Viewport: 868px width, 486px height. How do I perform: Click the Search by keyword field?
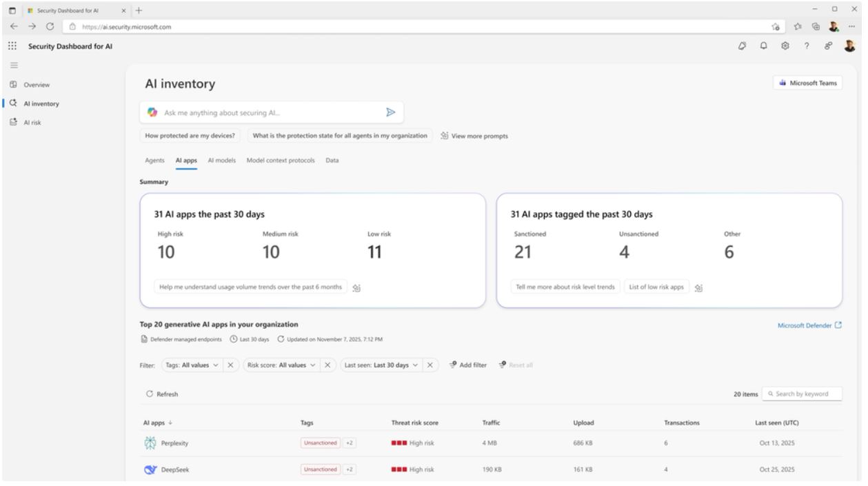803,394
